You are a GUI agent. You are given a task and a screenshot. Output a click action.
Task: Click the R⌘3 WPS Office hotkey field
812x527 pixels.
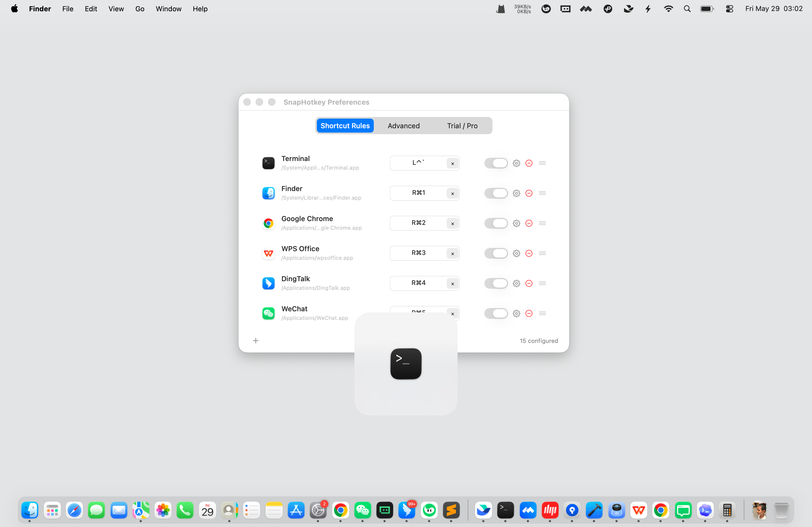tap(425, 253)
